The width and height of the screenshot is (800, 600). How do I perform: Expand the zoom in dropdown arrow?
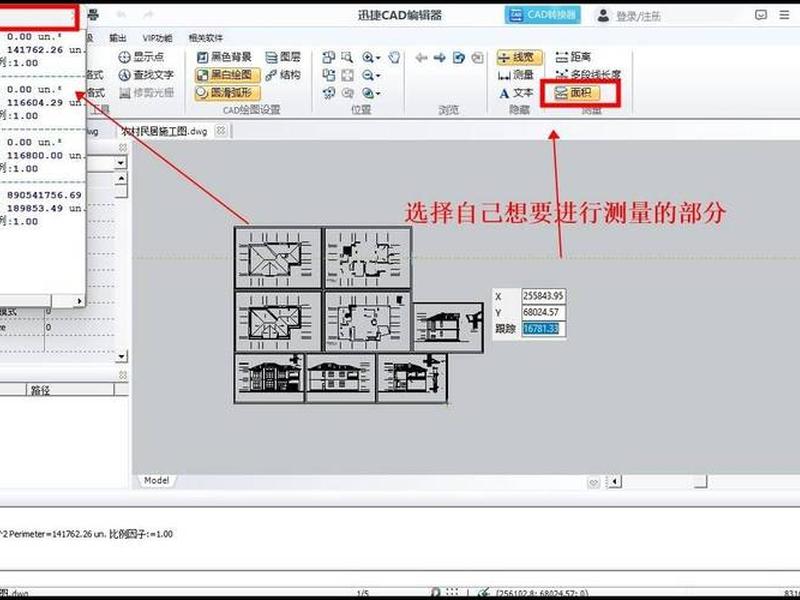click(x=378, y=58)
